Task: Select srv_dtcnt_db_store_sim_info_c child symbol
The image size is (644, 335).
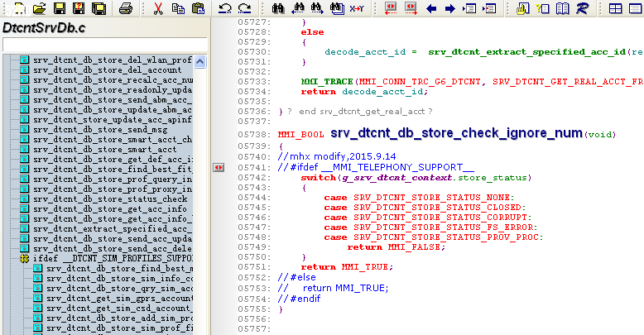Action: [119, 278]
